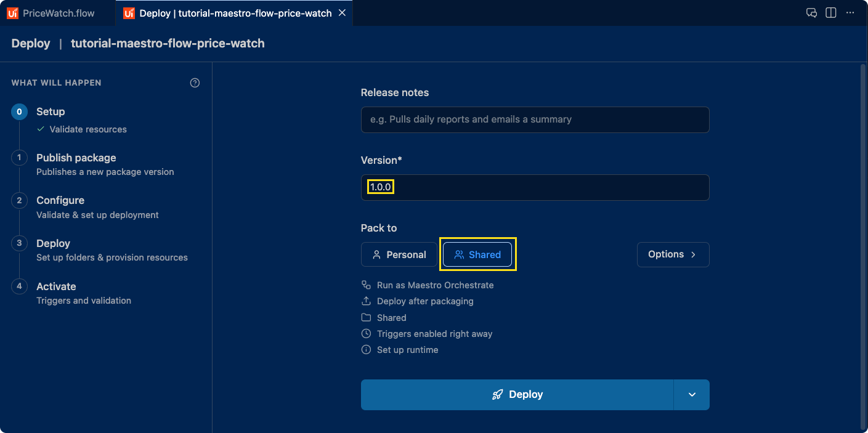Click 'Set up runtime' text
This screenshot has height=433, width=868.
tap(408, 350)
